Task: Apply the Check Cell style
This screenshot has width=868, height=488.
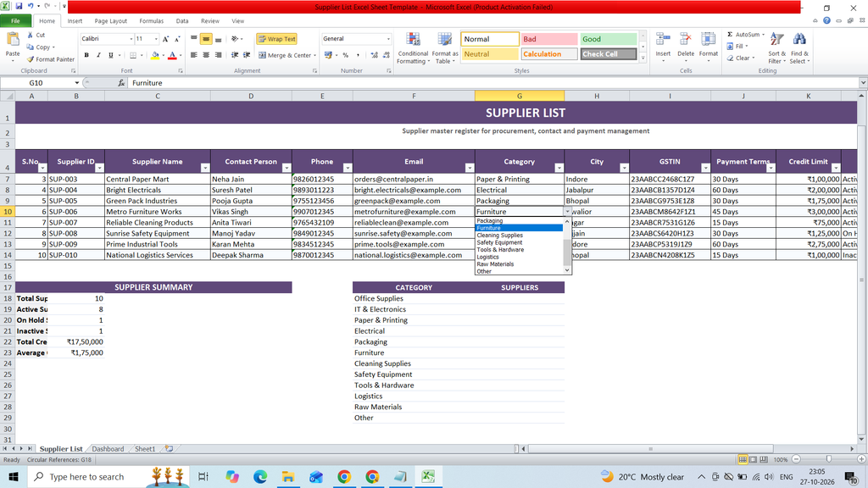Action: [608, 54]
